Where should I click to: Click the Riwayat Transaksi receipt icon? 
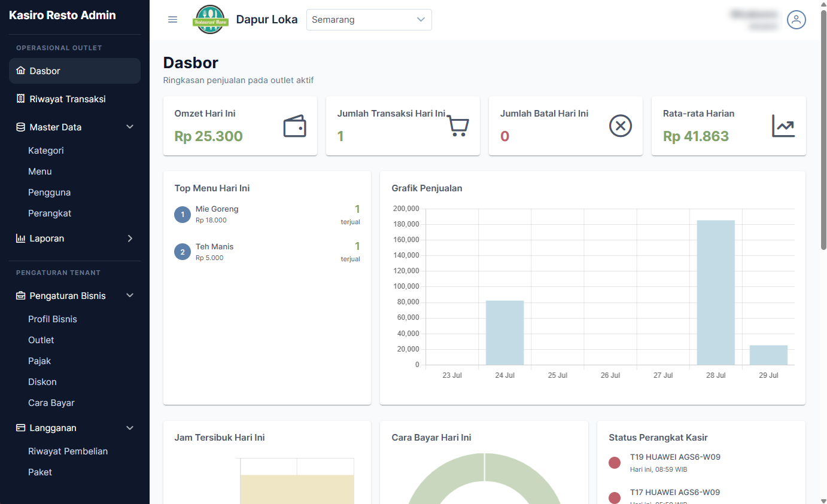pos(20,99)
